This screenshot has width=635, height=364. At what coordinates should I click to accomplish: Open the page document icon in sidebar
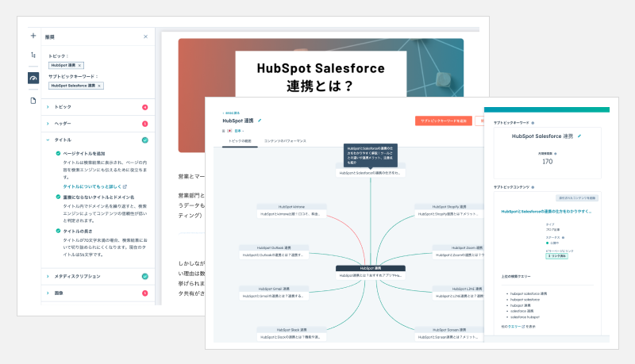pyautogui.click(x=33, y=100)
